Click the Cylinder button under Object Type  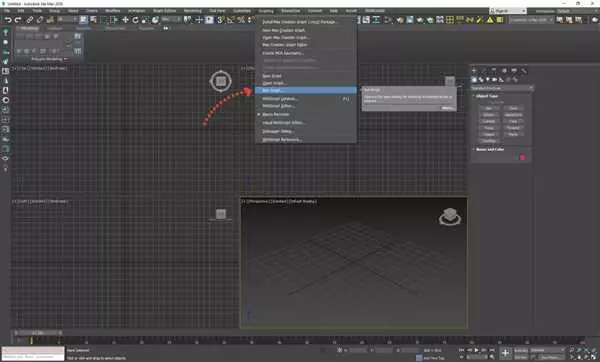pyautogui.click(x=489, y=121)
